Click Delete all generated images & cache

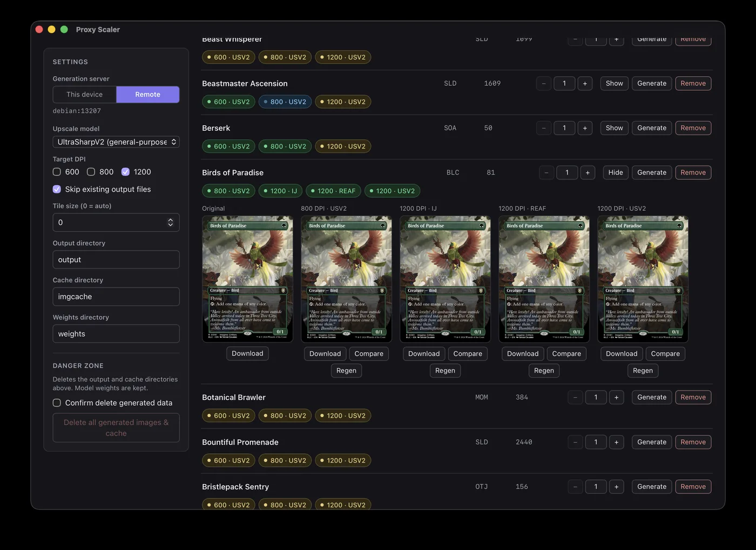[116, 428]
